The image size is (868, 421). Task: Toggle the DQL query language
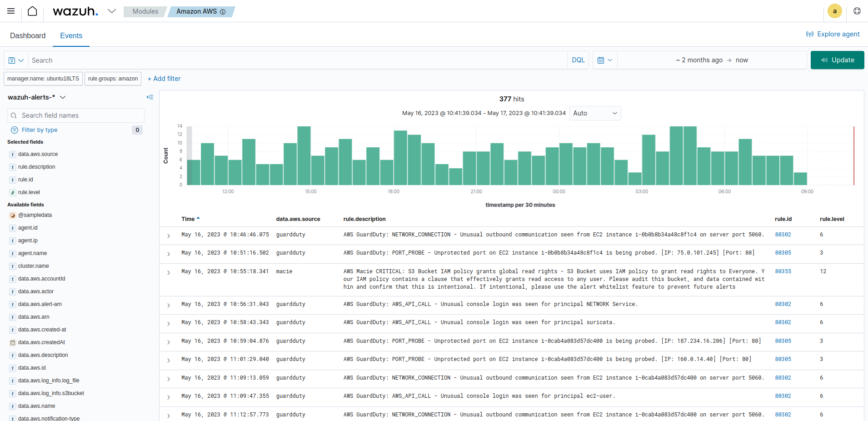578,60
